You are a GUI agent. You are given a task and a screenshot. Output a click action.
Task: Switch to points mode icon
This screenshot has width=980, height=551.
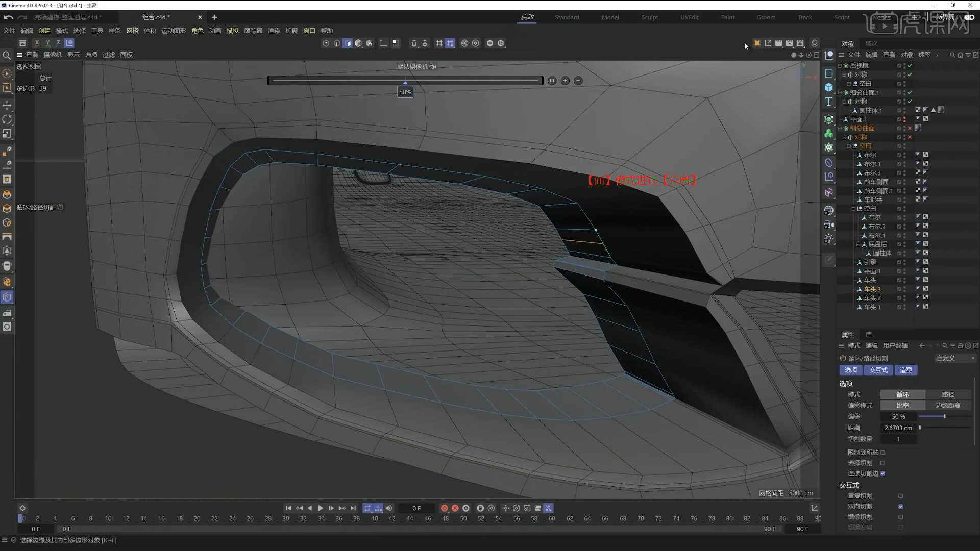click(x=326, y=43)
